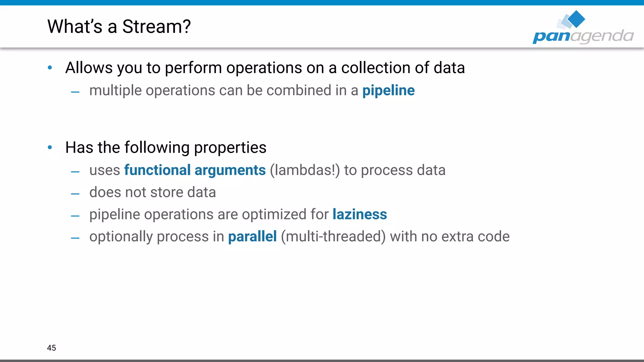Click the text "(lambdas!) to process data"

pos(358,170)
